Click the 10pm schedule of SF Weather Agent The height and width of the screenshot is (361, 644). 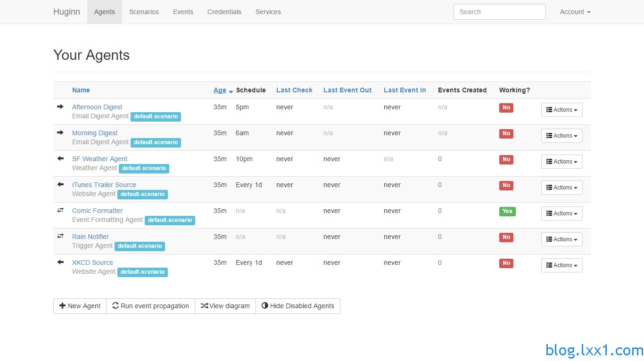pos(244,159)
